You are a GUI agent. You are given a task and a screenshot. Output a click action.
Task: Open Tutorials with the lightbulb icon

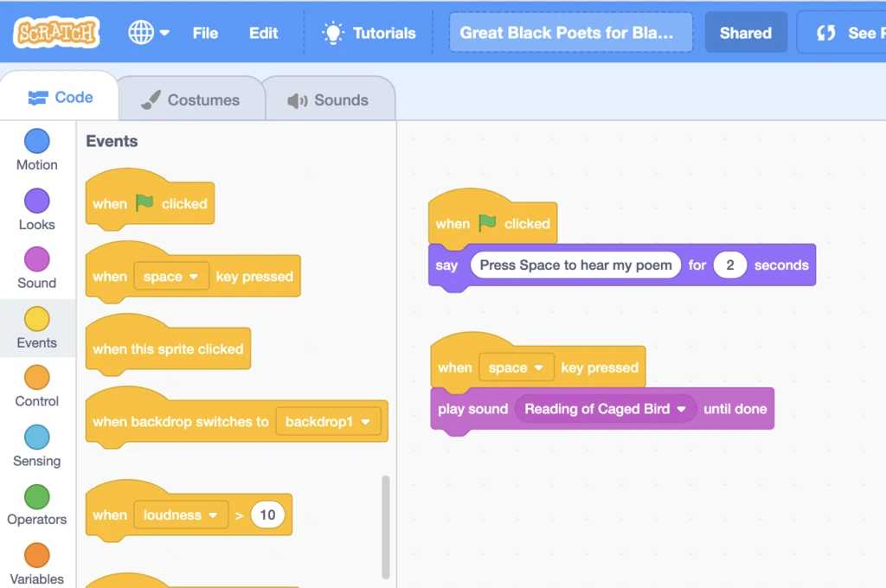coord(369,33)
